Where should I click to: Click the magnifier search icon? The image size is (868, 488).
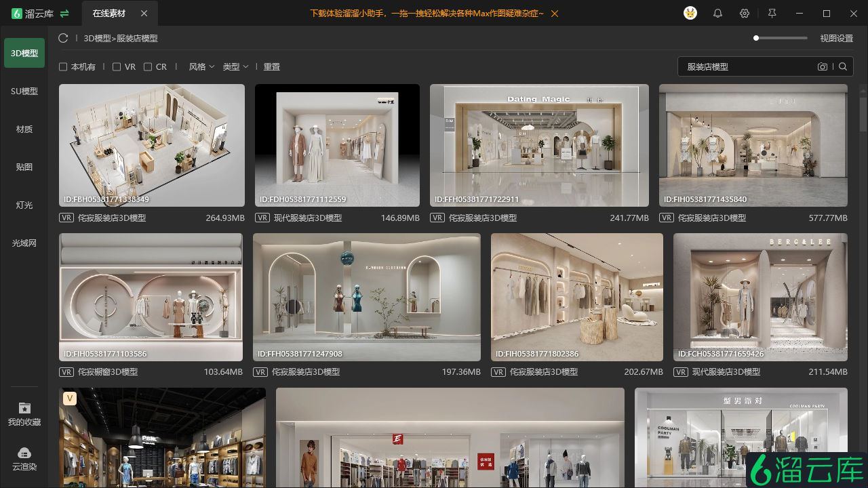[x=843, y=66]
